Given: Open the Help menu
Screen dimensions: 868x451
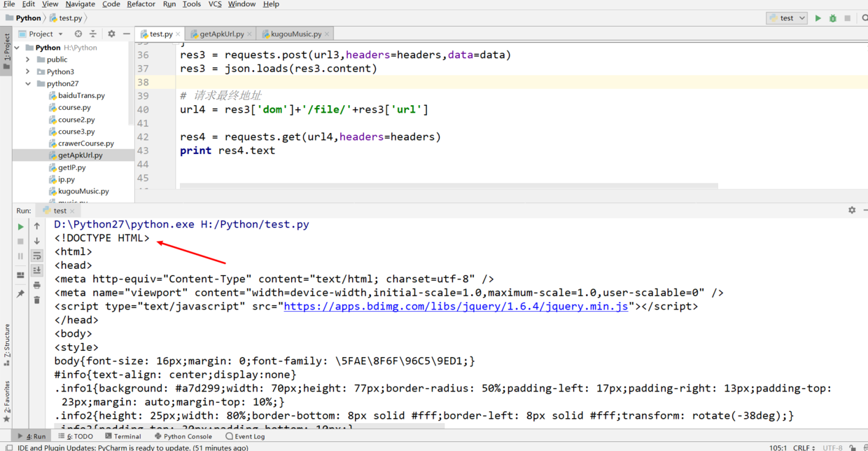Looking at the screenshot, I should tap(271, 4).
